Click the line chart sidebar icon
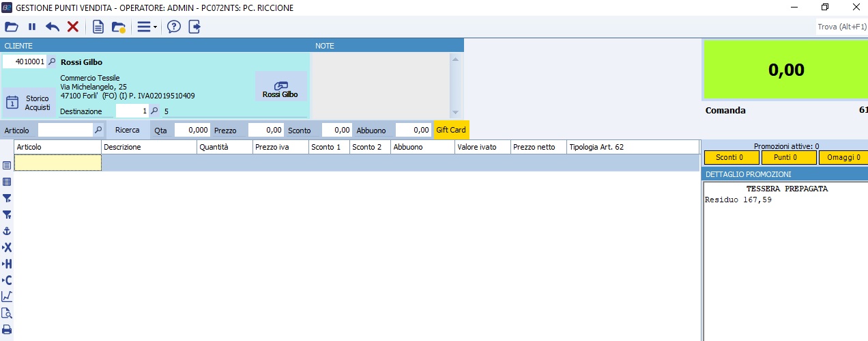Viewport: 868px width, 341px height. [x=7, y=297]
